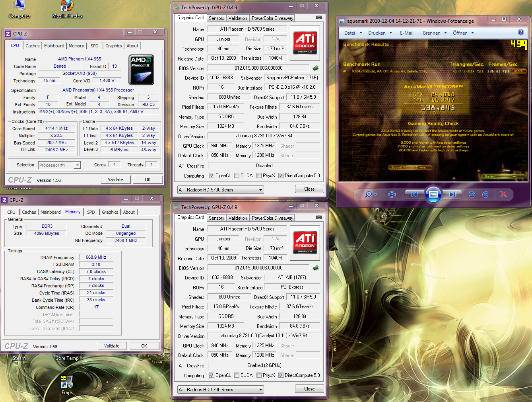Click ATI Radeon logo in top GPU-Z
This screenshot has height=402, width=532.
tap(305, 43)
